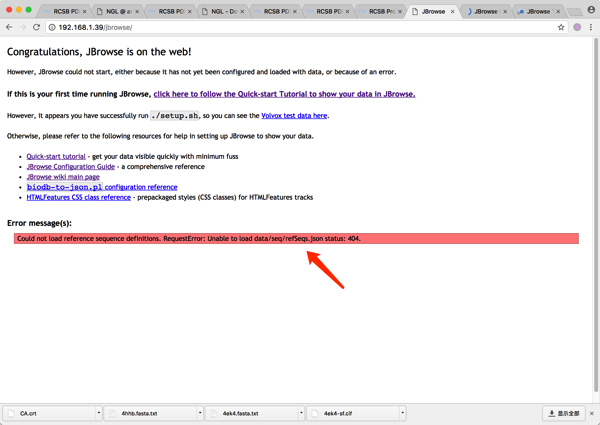View site info icon in address bar

tap(52, 27)
